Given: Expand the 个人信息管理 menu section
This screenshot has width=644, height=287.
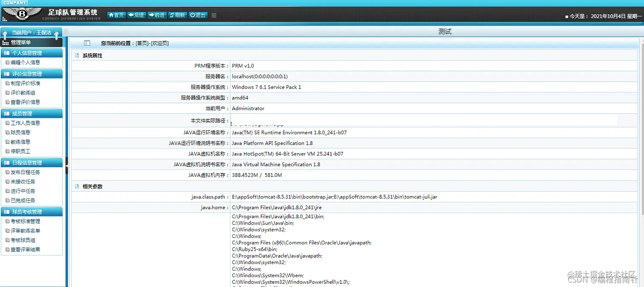Looking at the screenshot, I should click(x=32, y=53).
